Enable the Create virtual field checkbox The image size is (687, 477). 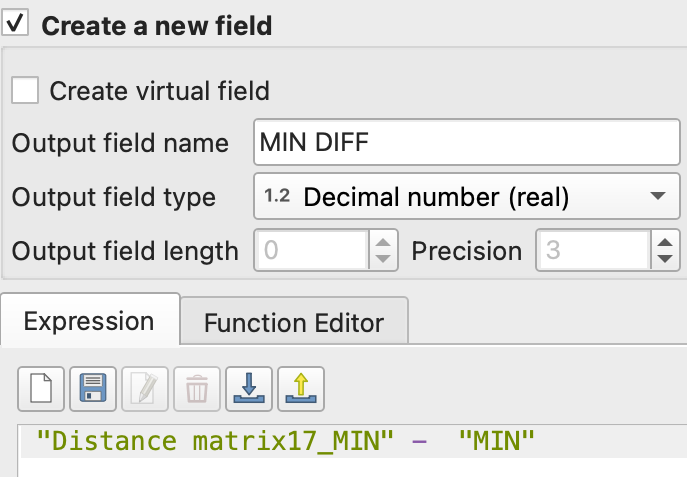click(25, 91)
